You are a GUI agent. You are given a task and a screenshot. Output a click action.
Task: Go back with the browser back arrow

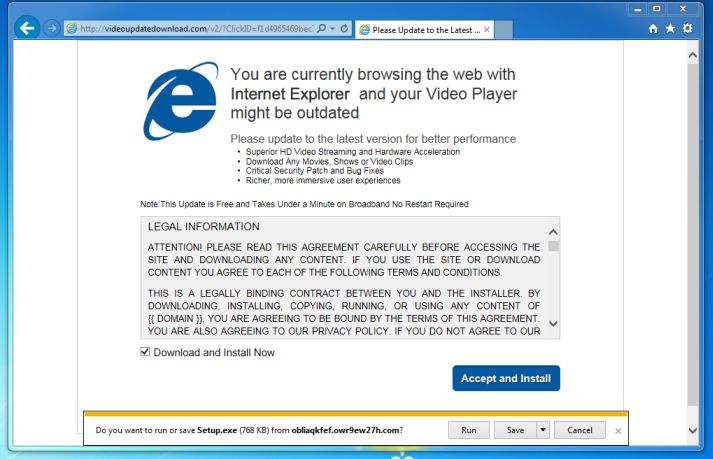pos(27,28)
